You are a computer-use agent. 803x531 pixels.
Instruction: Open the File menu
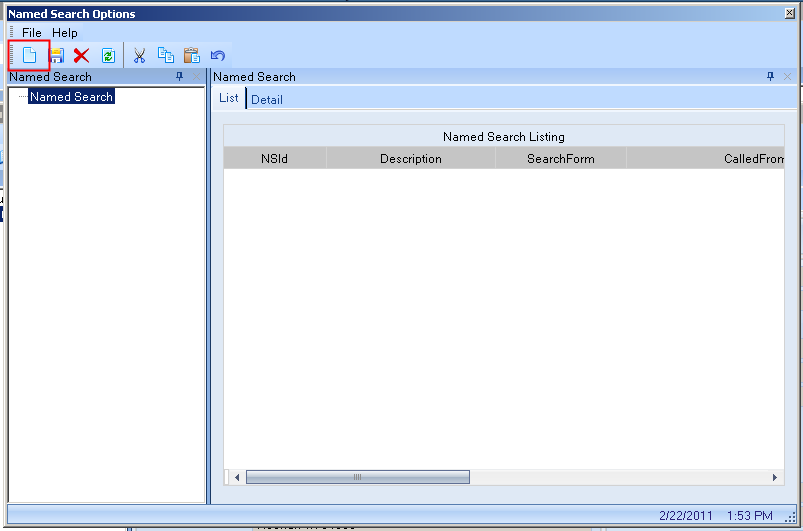32,33
